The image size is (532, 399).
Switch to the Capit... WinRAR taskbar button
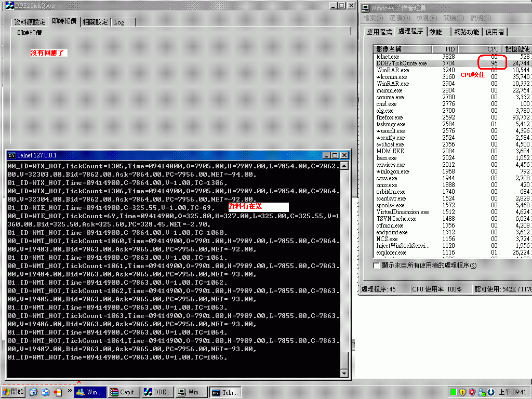[124, 392]
